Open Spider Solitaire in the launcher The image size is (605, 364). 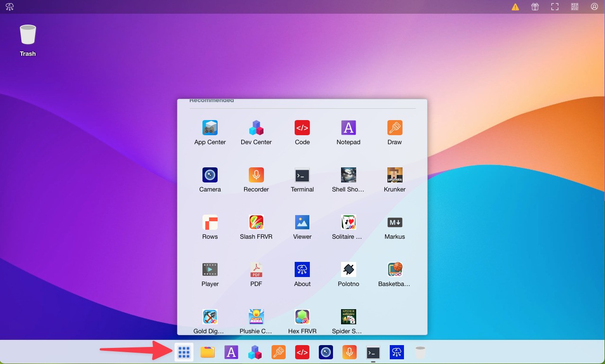348,317
